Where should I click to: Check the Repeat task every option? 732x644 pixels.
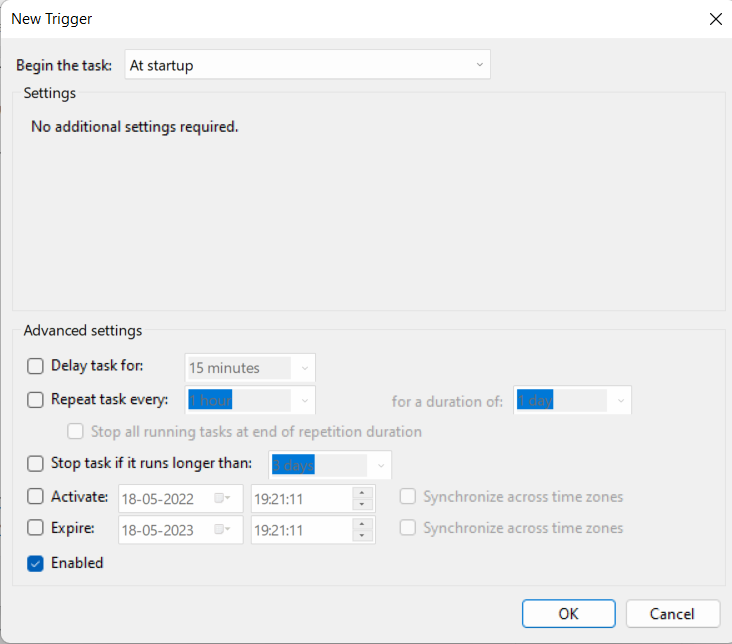(35, 400)
